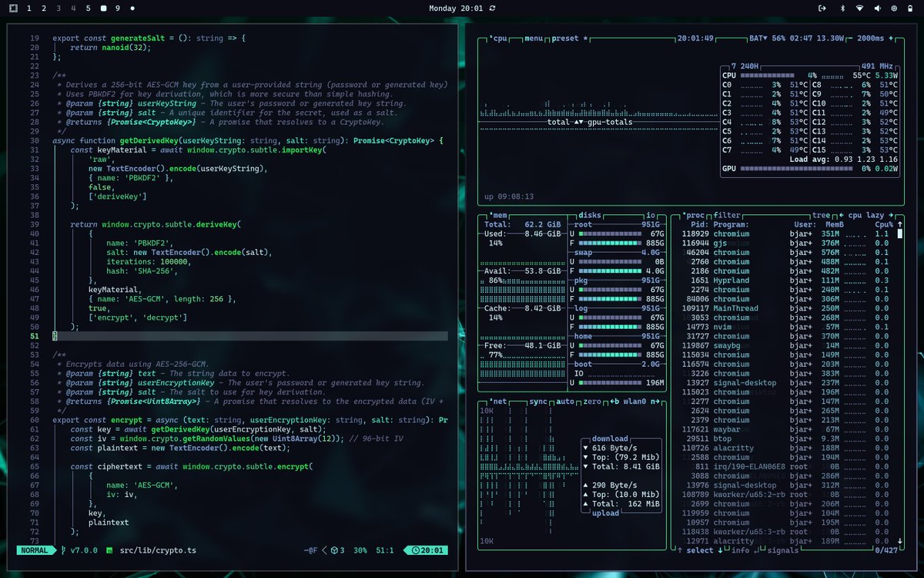Click the process list scroll-down arrow
The width and height of the screenshot is (924, 578).
point(900,541)
